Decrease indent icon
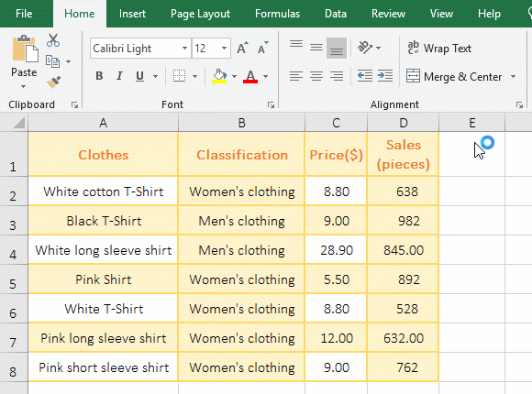This screenshot has height=394, width=532. [365, 76]
